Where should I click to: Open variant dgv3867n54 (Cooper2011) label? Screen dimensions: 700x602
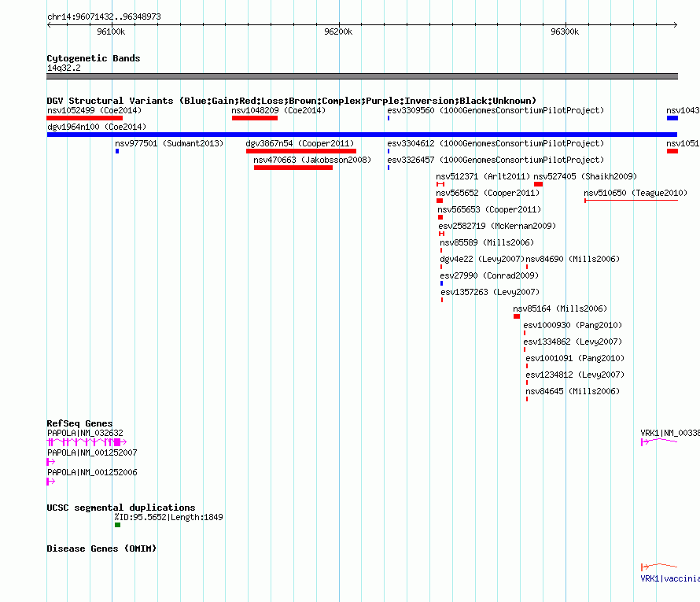tap(300, 143)
